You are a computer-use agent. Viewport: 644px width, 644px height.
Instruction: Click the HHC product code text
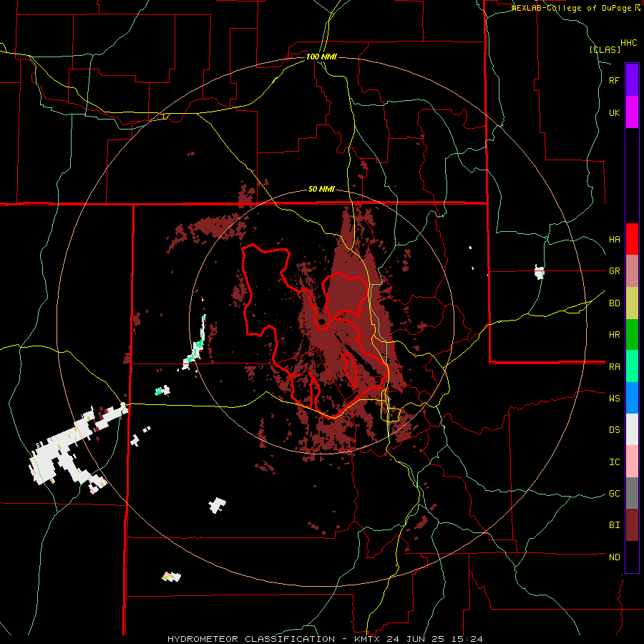628,43
